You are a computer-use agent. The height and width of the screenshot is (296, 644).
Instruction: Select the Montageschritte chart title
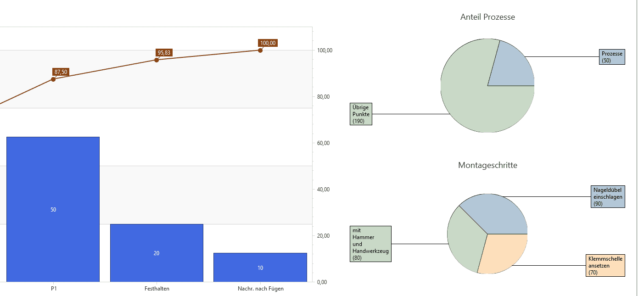click(x=487, y=165)
